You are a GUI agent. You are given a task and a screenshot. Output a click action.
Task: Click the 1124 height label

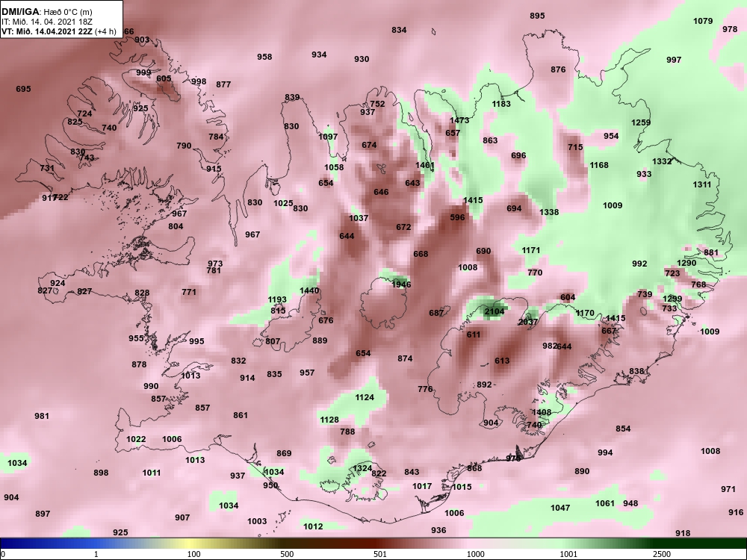pyautogui.click(x=365, y=397)
